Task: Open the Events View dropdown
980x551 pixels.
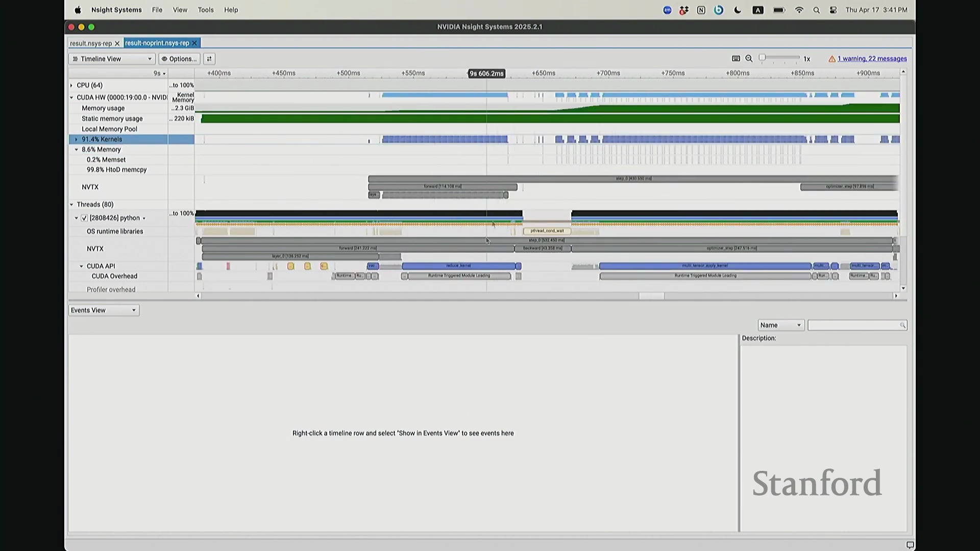Action: point(104,310)
